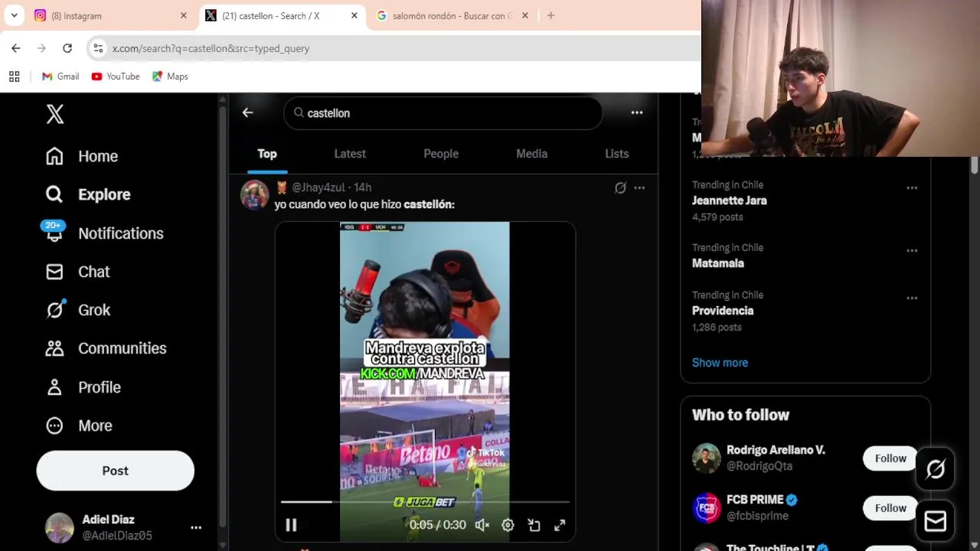Open Providencia trending topic
Screen dimensions: 980x551
click(723, 311)
